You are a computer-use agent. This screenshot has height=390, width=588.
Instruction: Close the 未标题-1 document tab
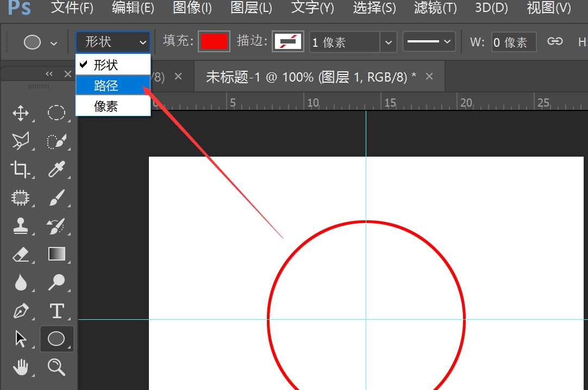coord(429,77)
